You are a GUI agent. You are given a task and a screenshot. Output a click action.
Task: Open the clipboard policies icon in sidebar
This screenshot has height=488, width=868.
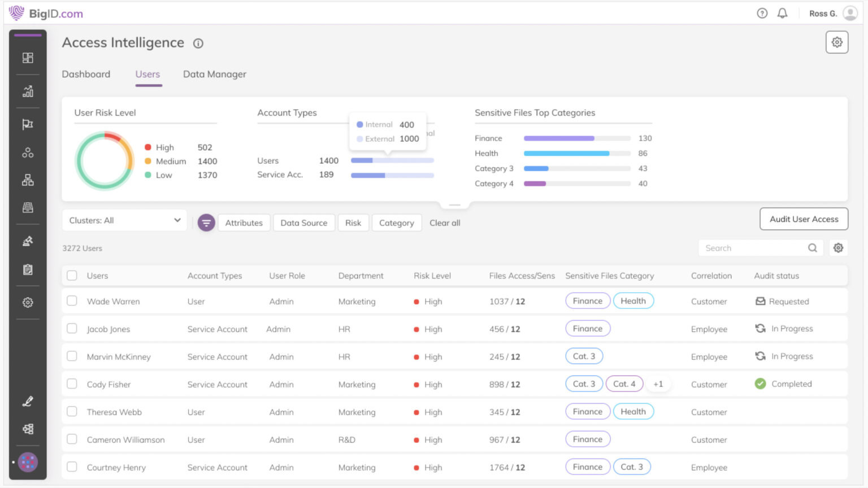27,270
